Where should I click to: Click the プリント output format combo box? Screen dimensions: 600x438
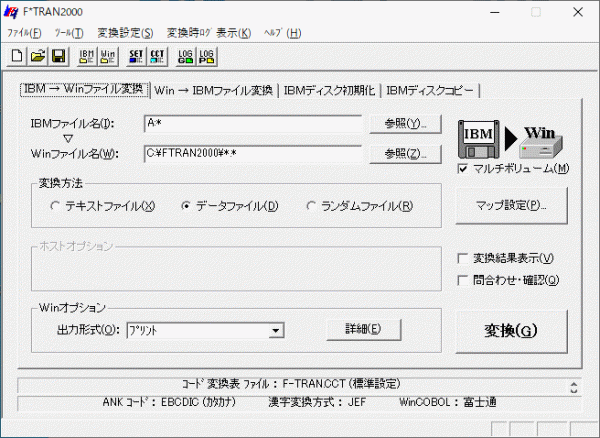pos(205,331)
